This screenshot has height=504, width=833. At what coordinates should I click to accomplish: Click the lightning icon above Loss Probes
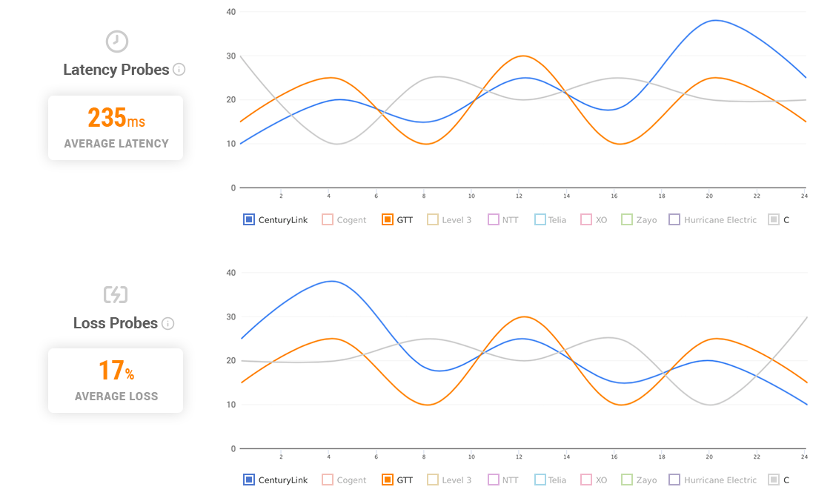pos(116,294)
